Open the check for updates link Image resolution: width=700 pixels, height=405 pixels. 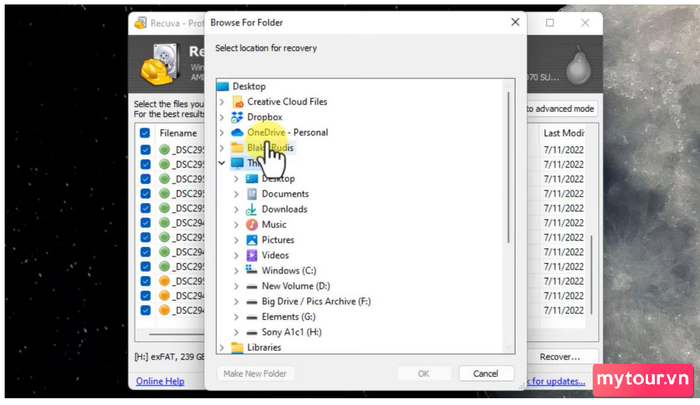[x=556, y=381]
